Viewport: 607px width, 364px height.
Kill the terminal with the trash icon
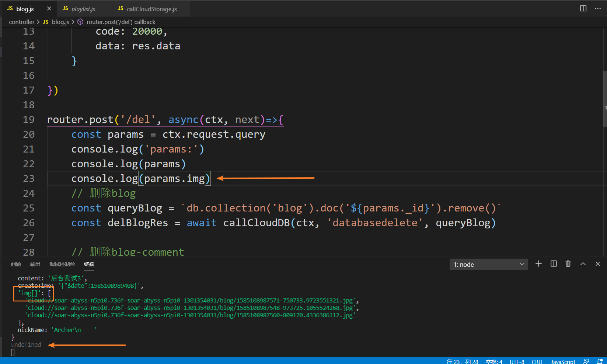[568, 264]
